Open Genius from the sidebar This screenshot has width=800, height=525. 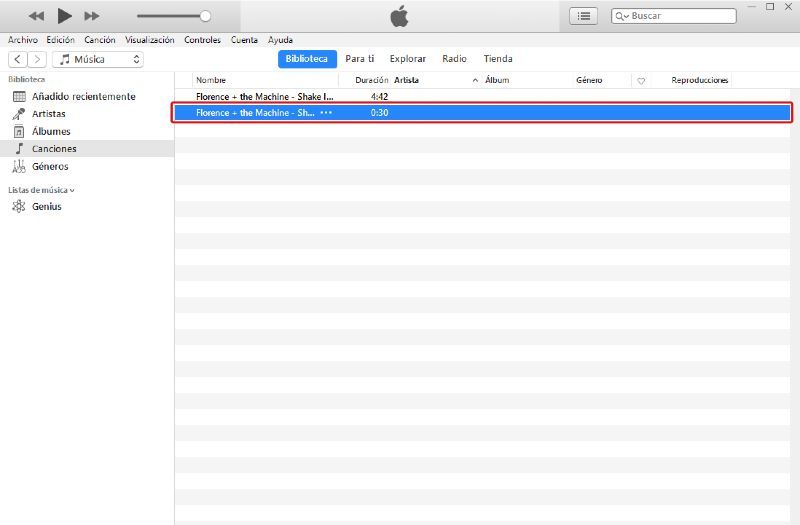click(x=46, y=207)
